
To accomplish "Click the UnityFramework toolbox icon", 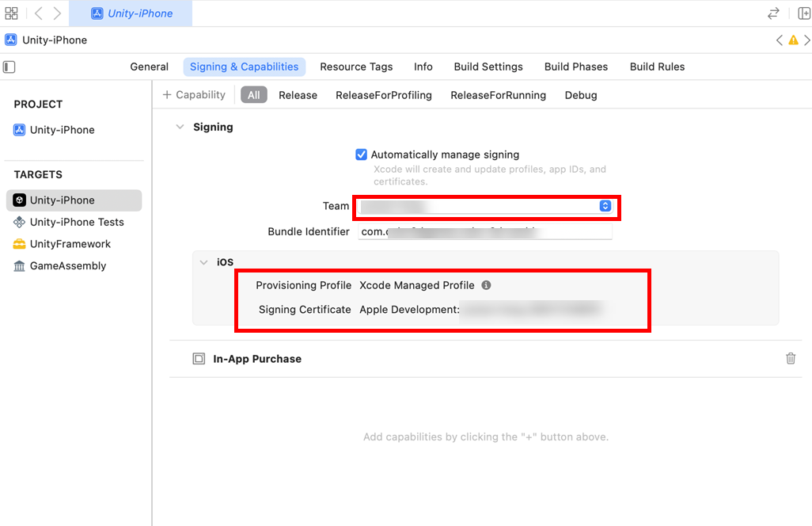I will (x=19, y=244).
